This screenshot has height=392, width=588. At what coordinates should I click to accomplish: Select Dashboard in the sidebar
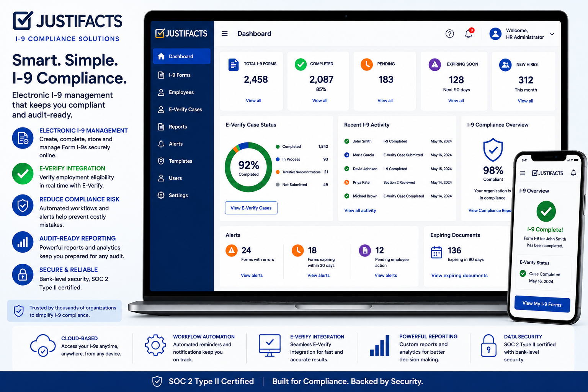(181, 56)
